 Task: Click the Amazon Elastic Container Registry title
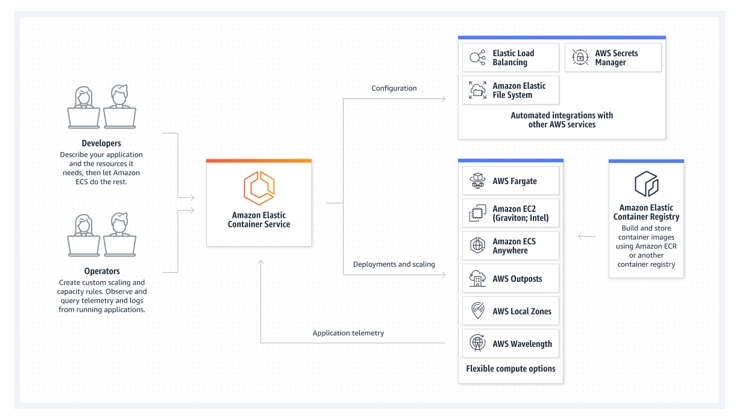click(x=646, y=212)
